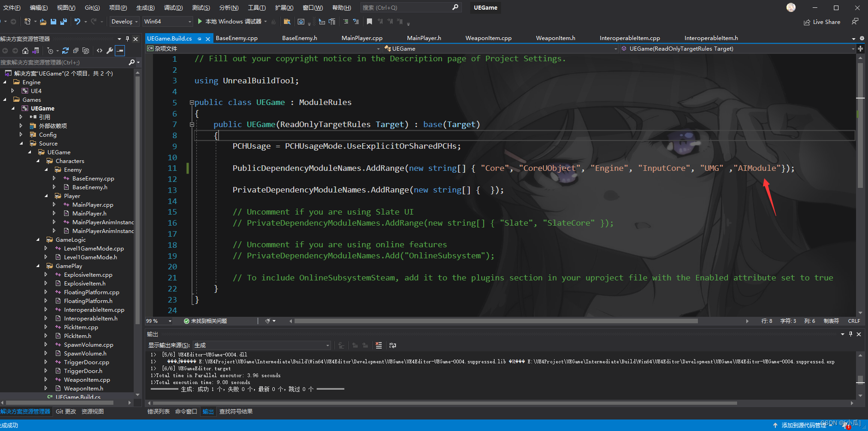The image size is (868, 431).
Task: Click the Home icon in Solution Explorer toolbar
Action: [25, 51]
